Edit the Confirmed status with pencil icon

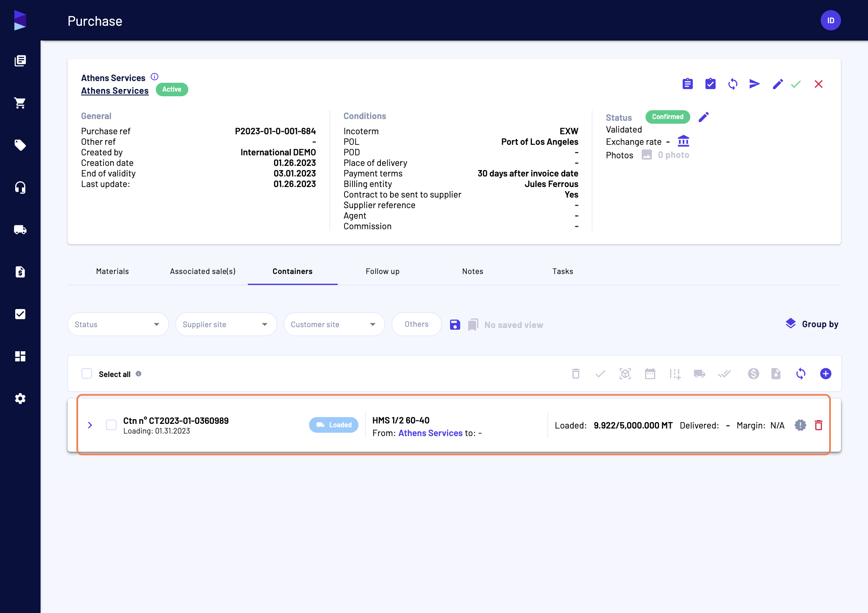(x=704, y=117)
